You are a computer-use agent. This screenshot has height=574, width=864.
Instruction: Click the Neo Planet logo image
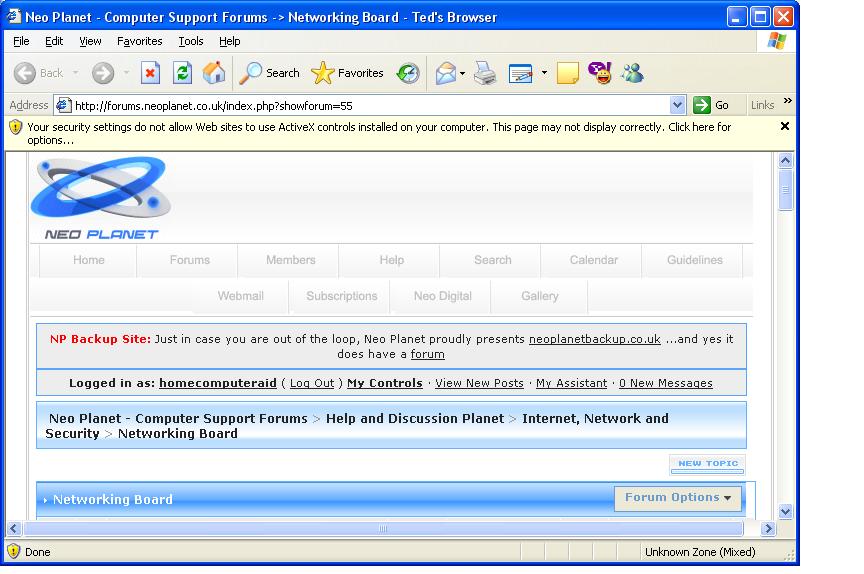coord(101,199)
